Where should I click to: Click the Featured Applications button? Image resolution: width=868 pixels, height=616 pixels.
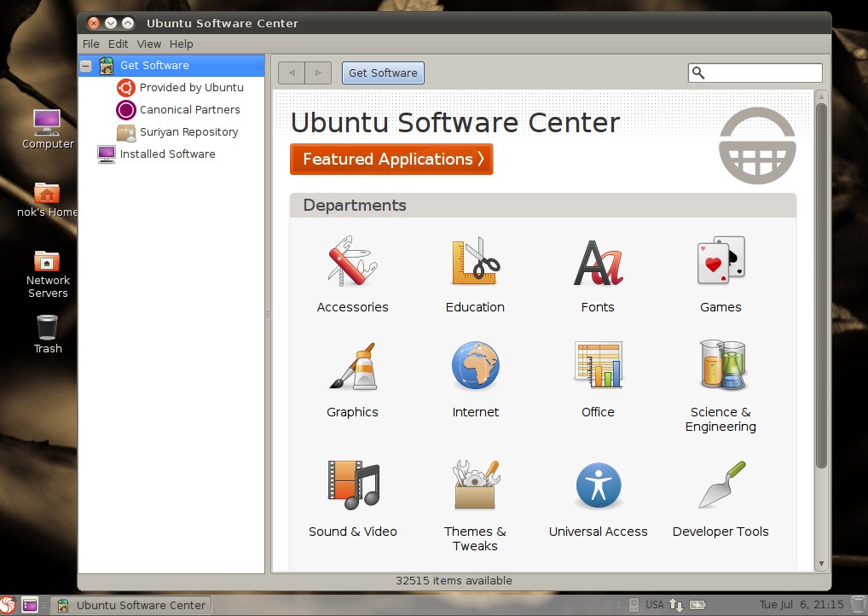click(391, 160)
